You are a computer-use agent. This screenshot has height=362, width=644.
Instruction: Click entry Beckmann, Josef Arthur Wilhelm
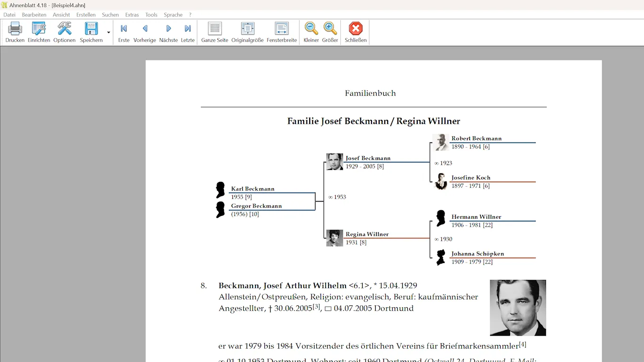[282, 286]
